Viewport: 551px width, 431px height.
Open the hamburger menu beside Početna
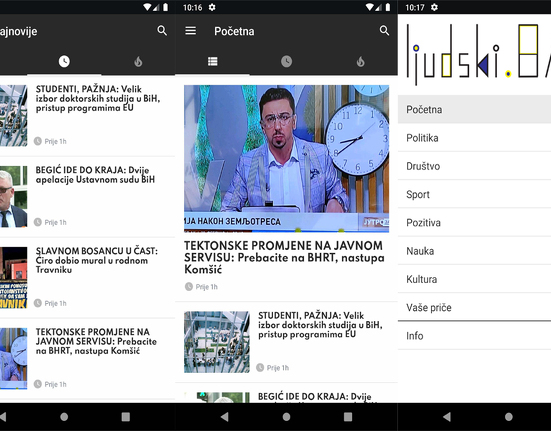[x=190, y=31]
